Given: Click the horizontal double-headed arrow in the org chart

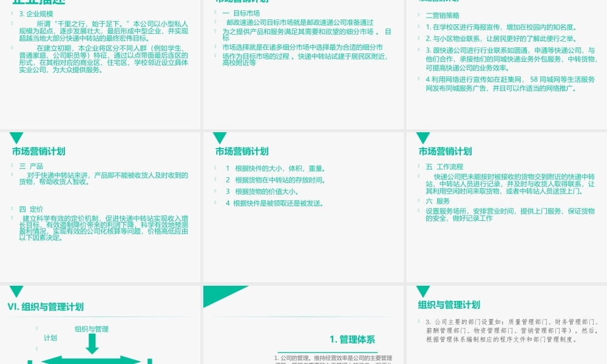Looking at the screenshot, I should pyautogui.click(x=92, y=359).
